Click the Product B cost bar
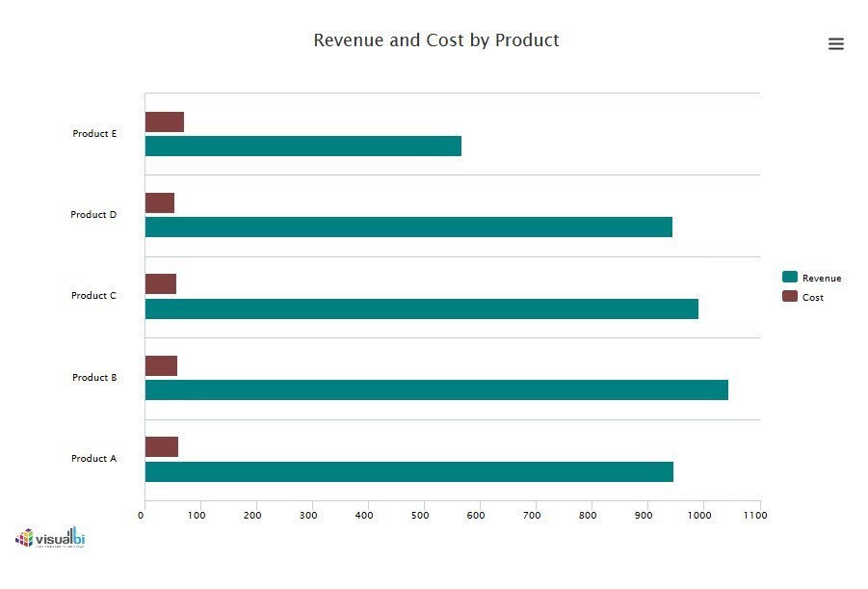Viewport: 868px width, 589px height. pyautogui.click(x=161, y=366)
